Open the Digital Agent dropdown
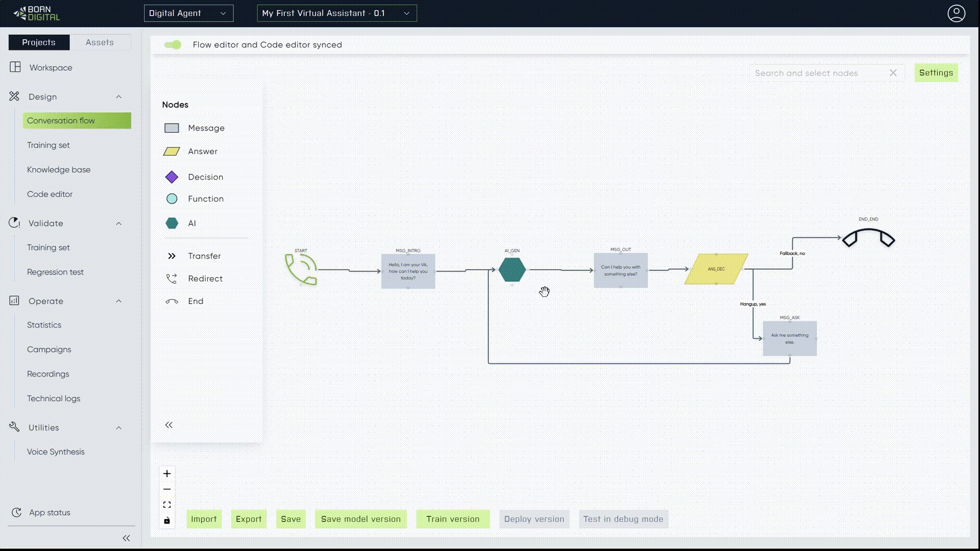Image resolution: width=980 pixels, height=551 pixels. click(x=188, y=13)
